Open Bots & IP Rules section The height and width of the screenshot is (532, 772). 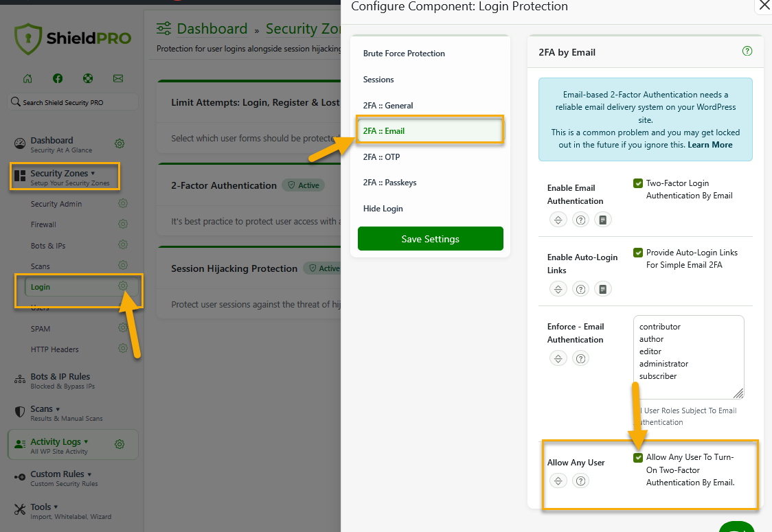pos(60,380)
